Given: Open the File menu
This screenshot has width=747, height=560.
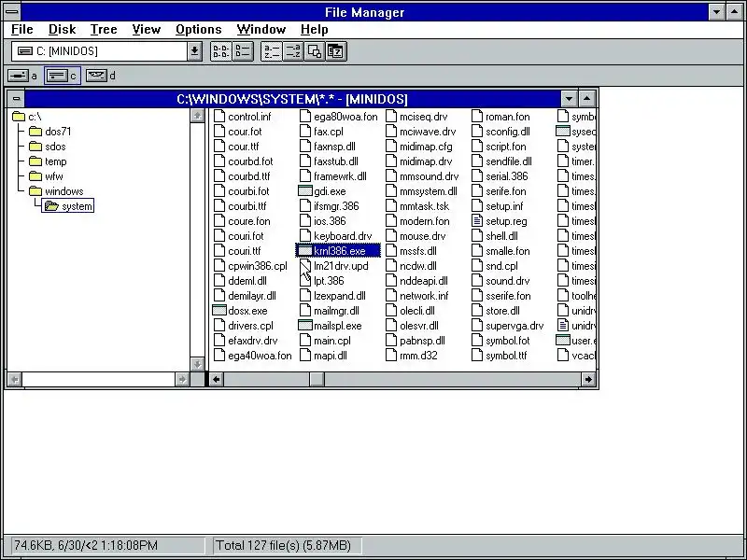Looking at the screenshot, I should 21,30.
